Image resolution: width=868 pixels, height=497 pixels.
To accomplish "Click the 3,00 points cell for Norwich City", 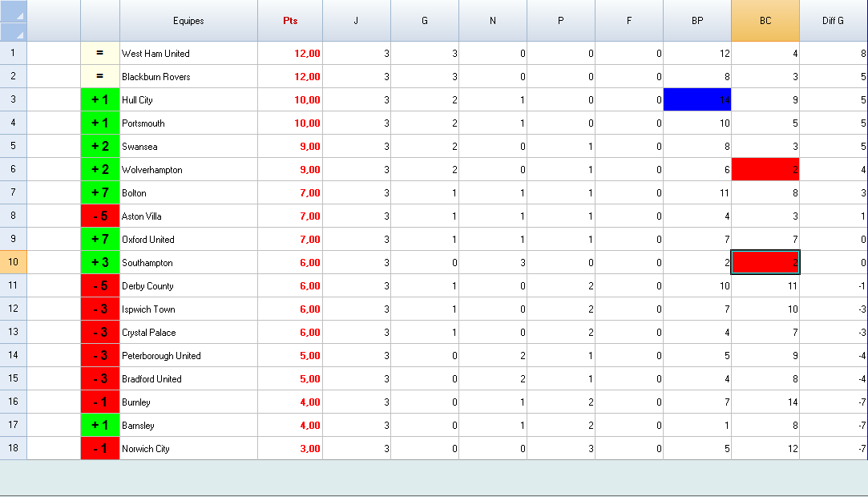I will point(290,448).
